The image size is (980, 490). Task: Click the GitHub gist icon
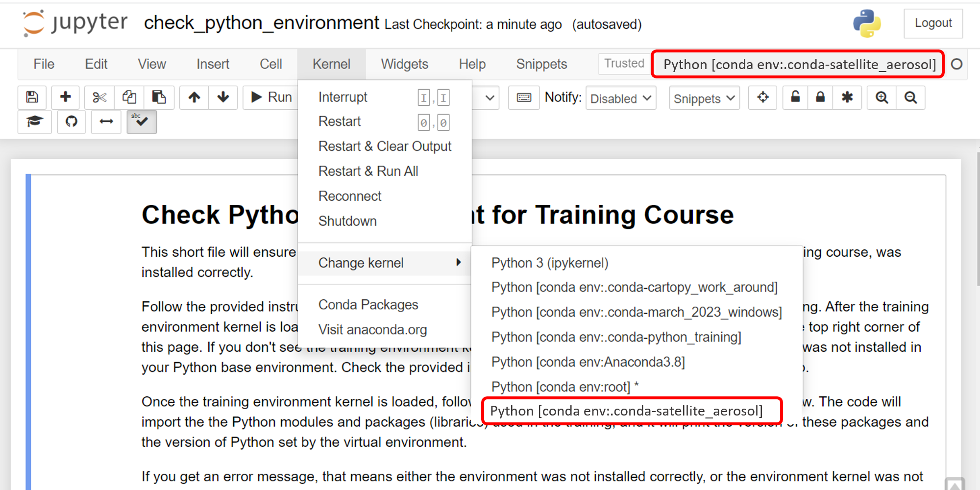pyautogui.click(x=72, y=122)
